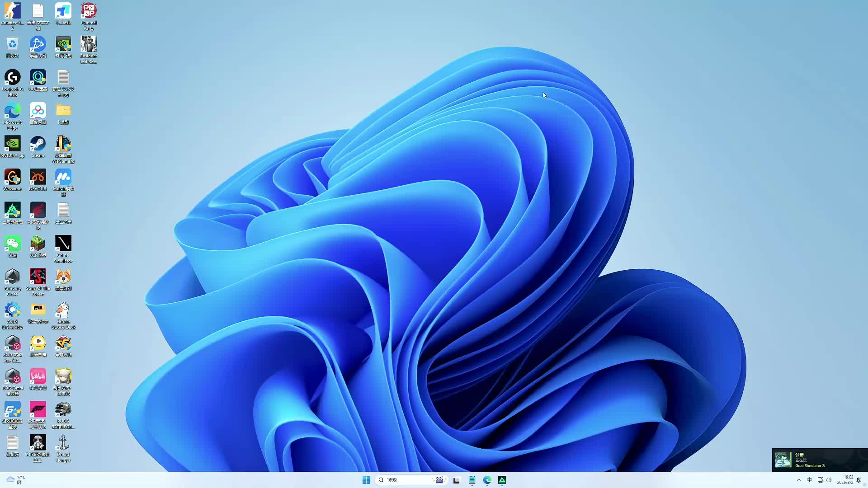Open the Microsoft Edge desktop icon
The image size is (868, 488).
coord(13,112)
